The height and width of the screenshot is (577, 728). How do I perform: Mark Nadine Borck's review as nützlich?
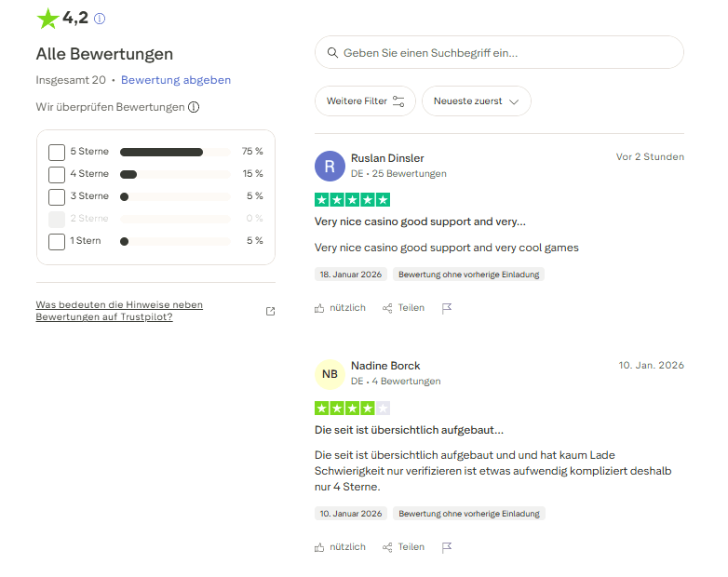340,547
